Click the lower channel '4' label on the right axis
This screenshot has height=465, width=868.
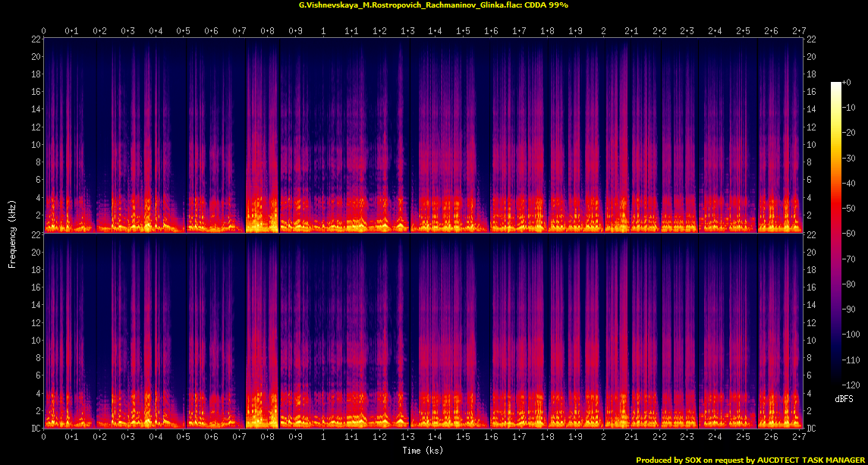pyautogui.click(x=810, y=393)
